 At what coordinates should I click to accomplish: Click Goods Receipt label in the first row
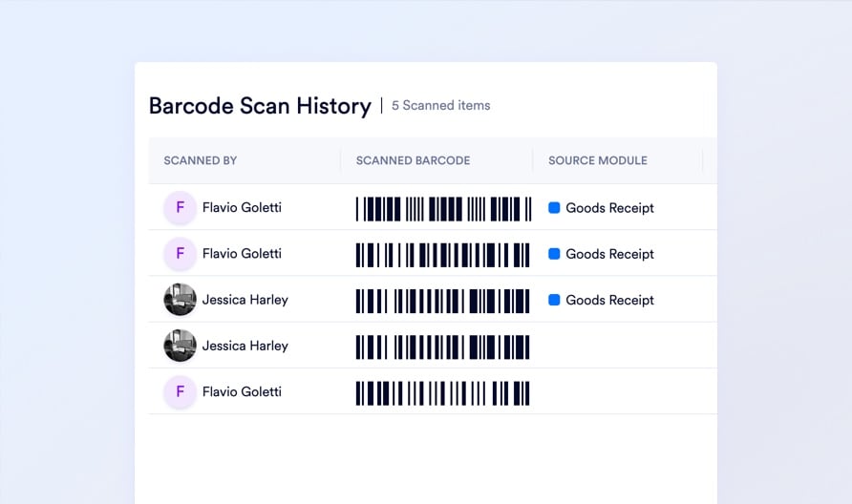(x=609, y=208)
